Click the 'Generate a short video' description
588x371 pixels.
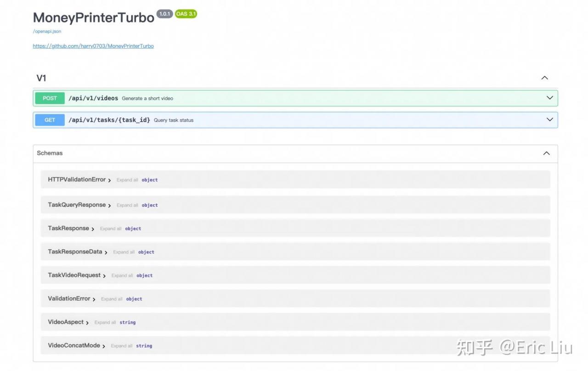point(147,98)
